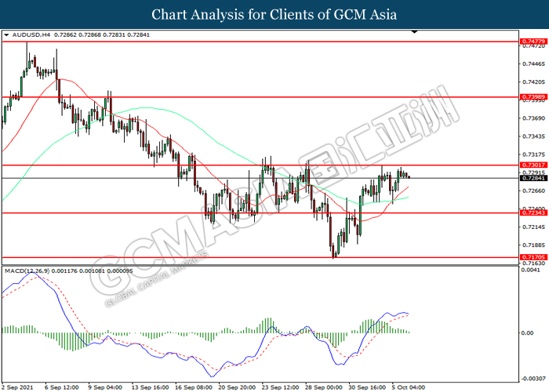
Task: Click the 9 Sep 04:00 time label
Action: tap(105, 387)
